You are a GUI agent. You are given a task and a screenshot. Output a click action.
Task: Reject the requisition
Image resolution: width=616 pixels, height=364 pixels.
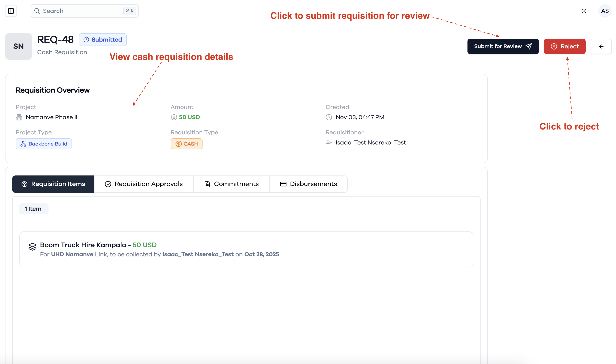coord(565,46)
